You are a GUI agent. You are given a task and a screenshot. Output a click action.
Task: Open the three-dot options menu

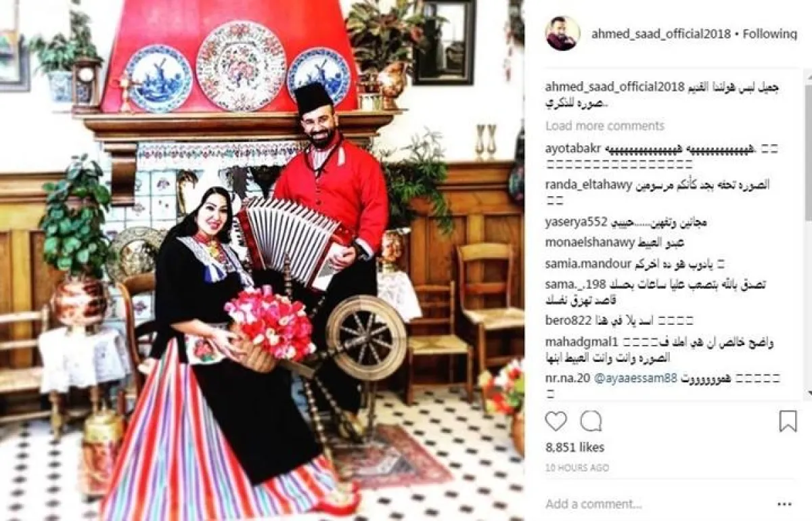click(x=784, y=504)
